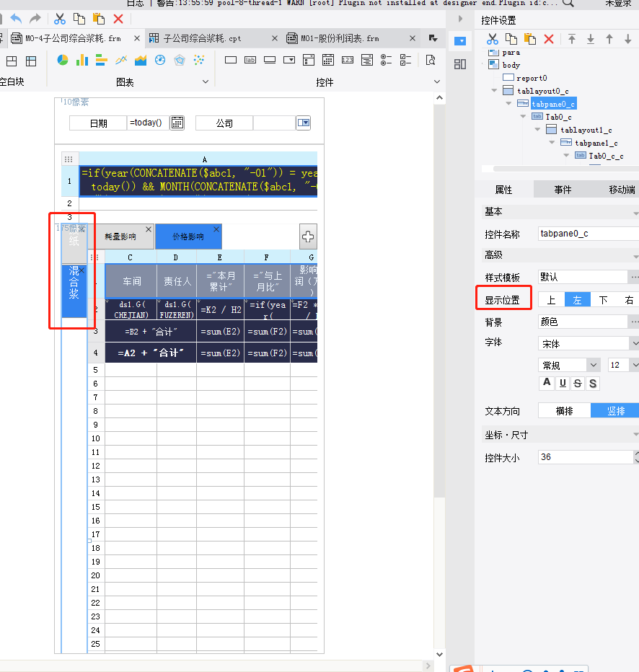The height and width of the screenshot is (672, 639).
Task: Set display position to 左 (left)
Action: 577,299
